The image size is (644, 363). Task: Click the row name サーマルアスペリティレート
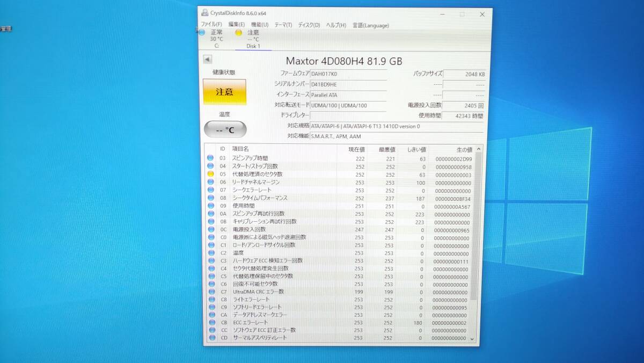[260, 338]
